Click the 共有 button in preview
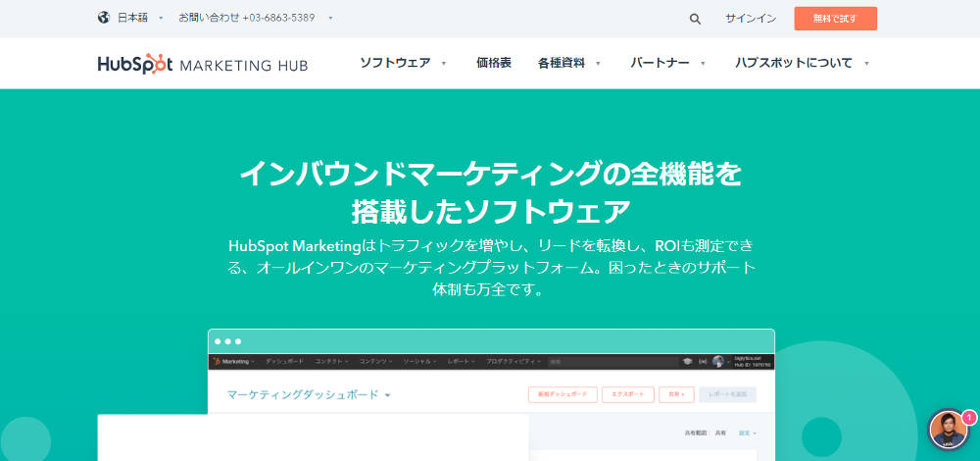The image size is (980, 461). pyautogui.click(x=676, y=394)
